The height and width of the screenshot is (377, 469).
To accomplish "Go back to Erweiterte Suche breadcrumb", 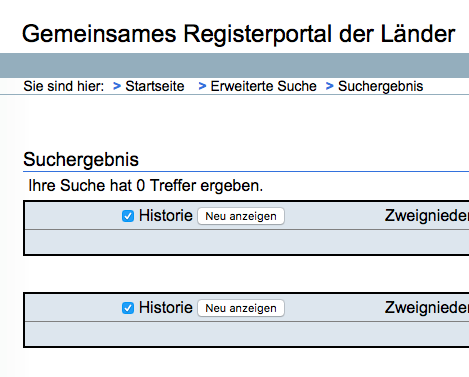I will (x=263, y=86).
